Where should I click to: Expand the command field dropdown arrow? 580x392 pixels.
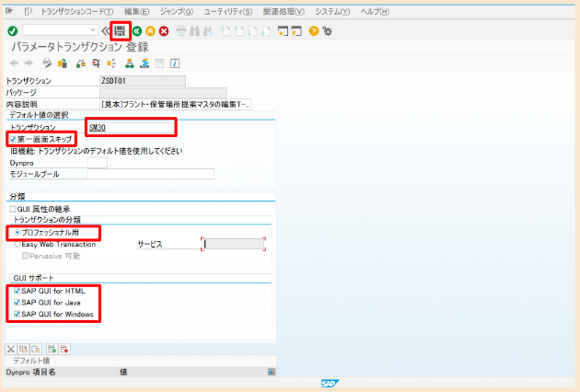coord(94,30)
